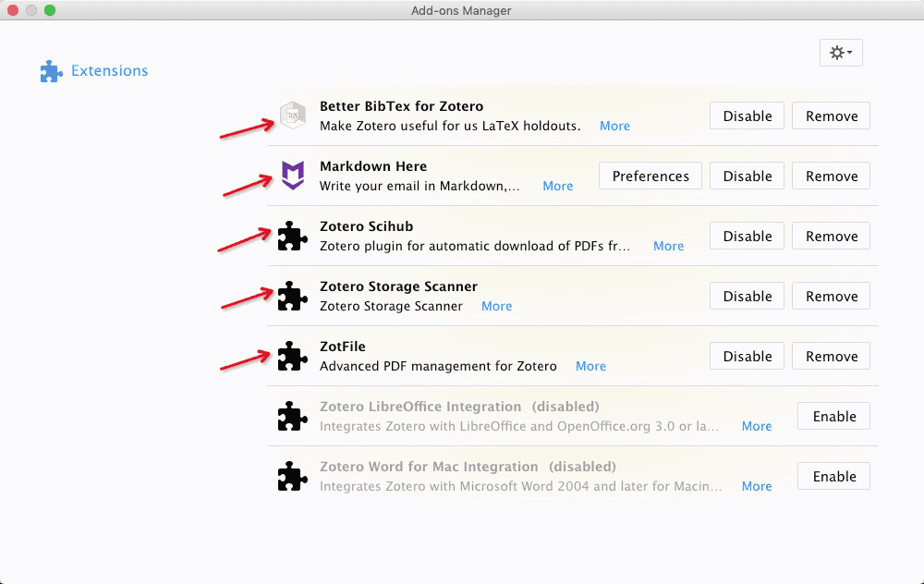Select the Extensions sidebar category

pos(109,71)
